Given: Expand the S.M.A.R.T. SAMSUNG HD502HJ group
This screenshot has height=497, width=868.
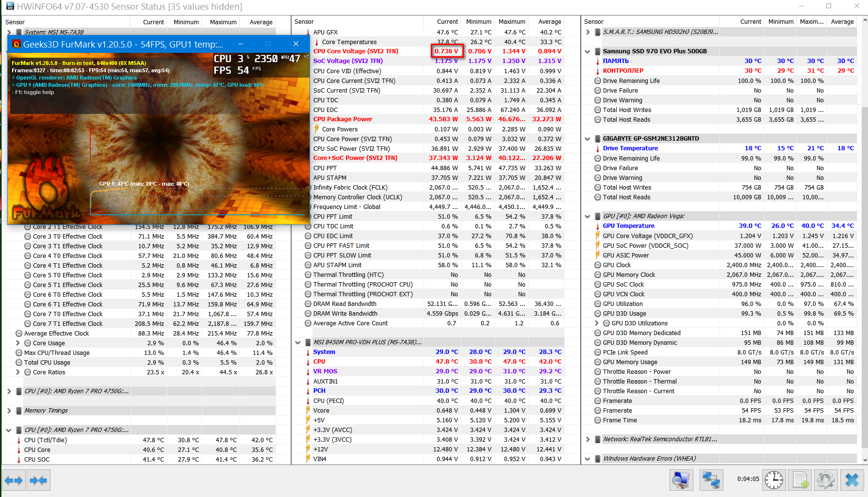Looking at the screenshot, I should 588,32.
